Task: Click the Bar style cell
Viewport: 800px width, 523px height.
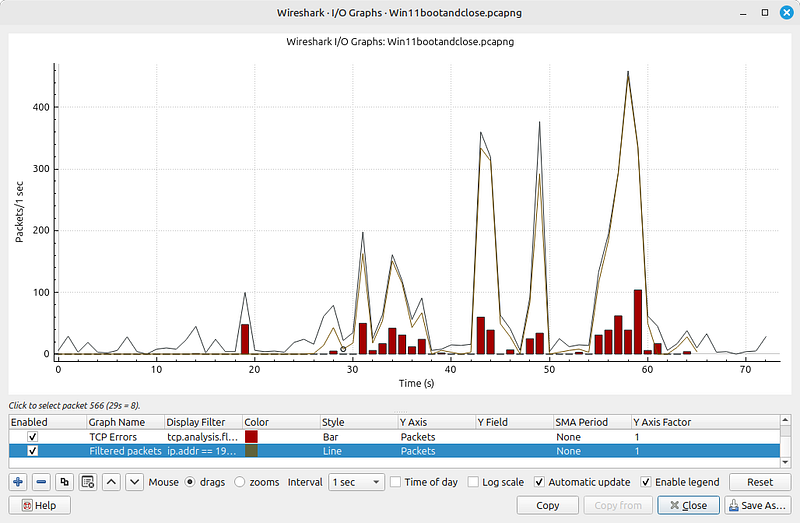Action: coord(359,437)
